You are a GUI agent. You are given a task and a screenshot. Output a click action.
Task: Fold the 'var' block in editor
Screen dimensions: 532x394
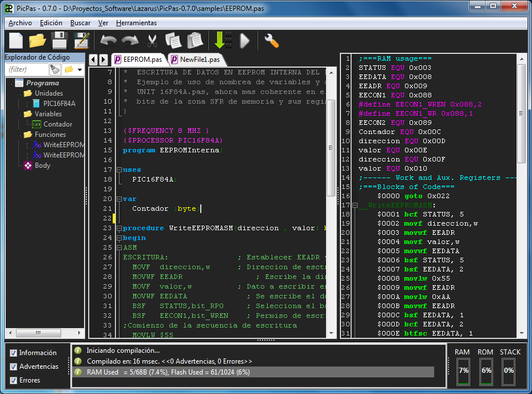tap(119, 199)
